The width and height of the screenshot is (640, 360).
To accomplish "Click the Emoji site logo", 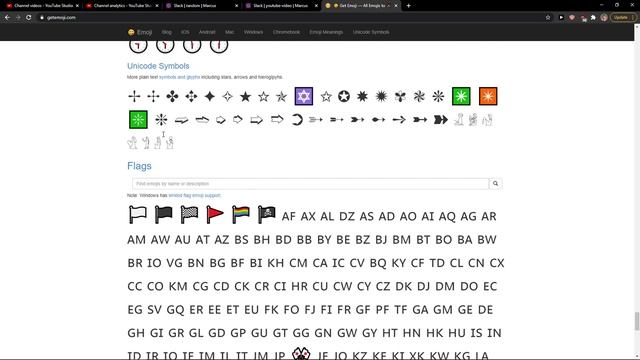I will point(140,32).
